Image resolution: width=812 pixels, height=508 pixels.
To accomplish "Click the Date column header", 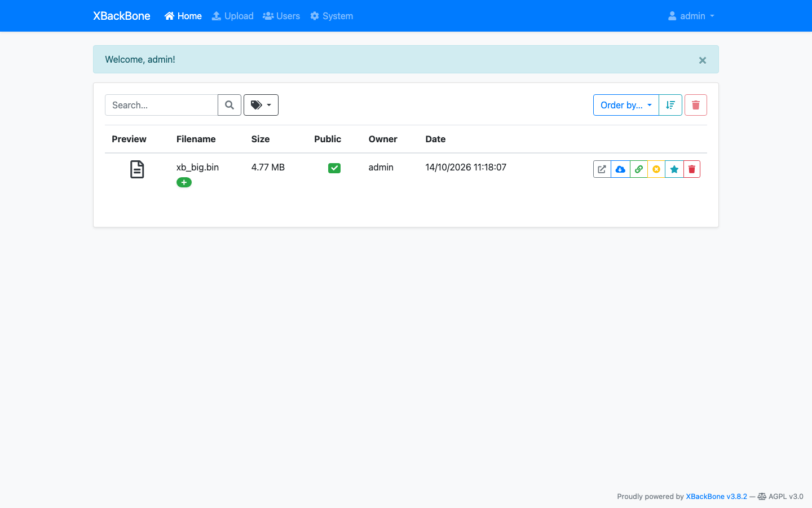I will tap(435, 139).
